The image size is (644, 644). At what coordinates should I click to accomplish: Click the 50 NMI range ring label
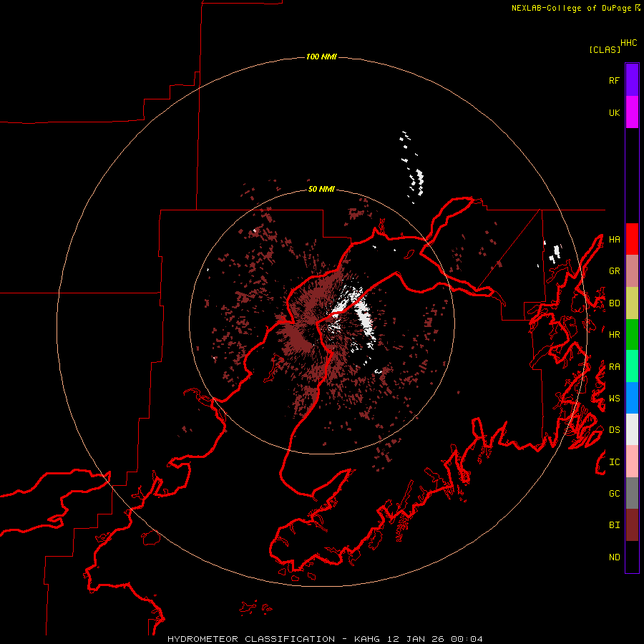click(321, 189)
